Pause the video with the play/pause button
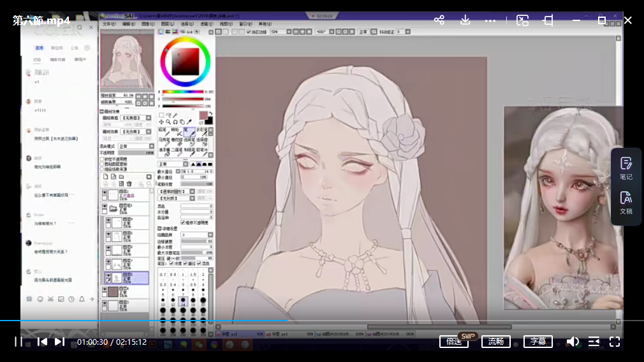This screenshot has width=644, height=362. [x=18, y=342]
